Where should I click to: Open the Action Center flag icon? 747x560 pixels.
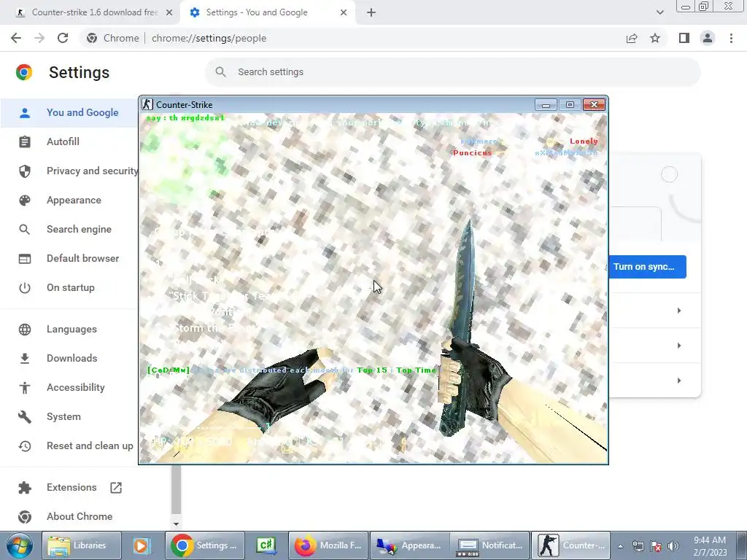(x=656, y=546)
